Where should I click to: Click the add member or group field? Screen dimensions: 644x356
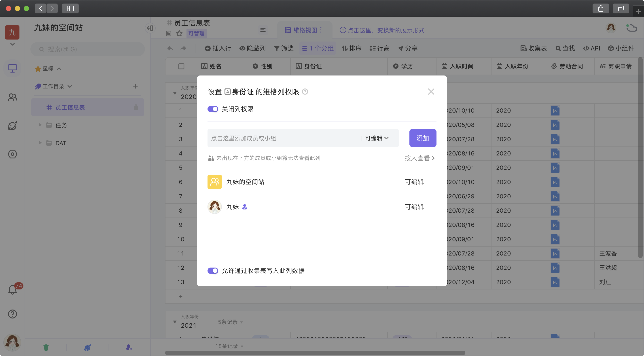[x=282, y=138]
